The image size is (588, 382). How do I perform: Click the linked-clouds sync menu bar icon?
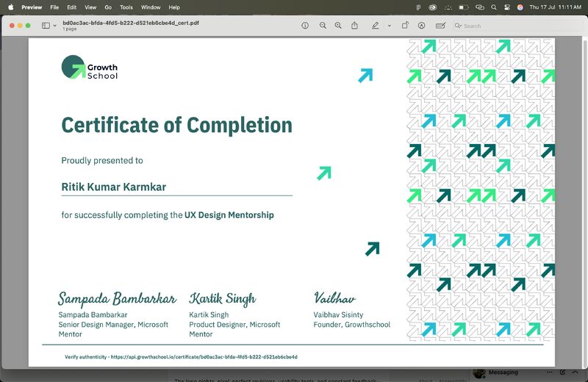pos(480,7)
